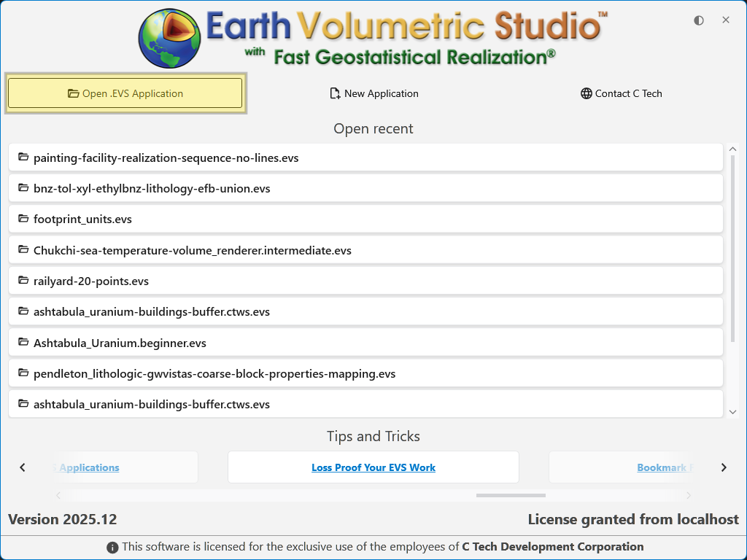Toggle the light/dark theme icon
Screen dimensions: 747x560
click(x=699, y=20)
